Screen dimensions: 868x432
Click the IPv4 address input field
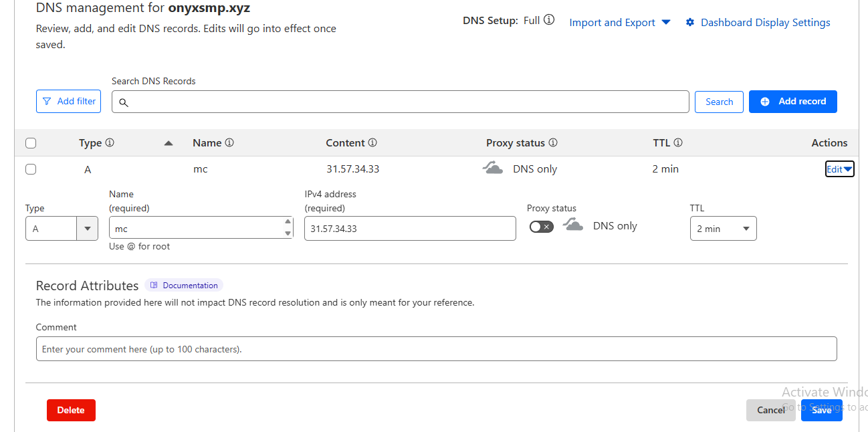(x=410, y=228)
